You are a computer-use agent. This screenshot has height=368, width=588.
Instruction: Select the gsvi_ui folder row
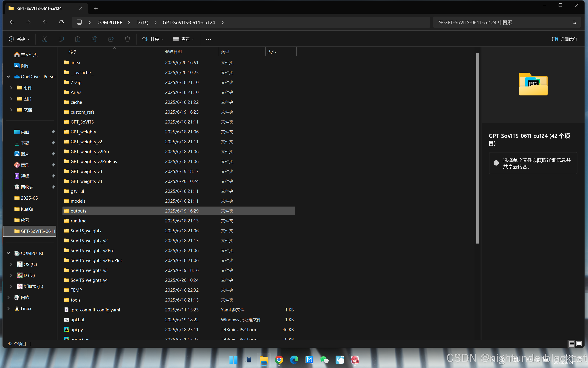tap(179, 191)
